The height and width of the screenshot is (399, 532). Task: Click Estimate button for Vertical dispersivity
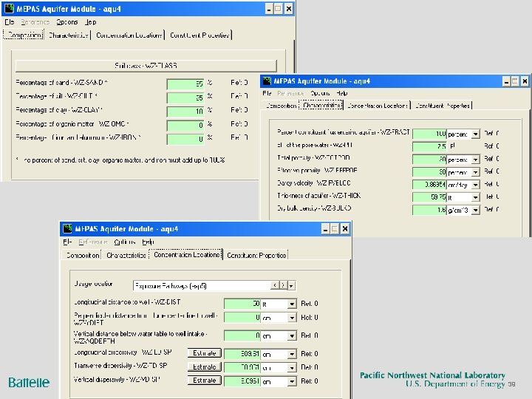click(204, 381)
